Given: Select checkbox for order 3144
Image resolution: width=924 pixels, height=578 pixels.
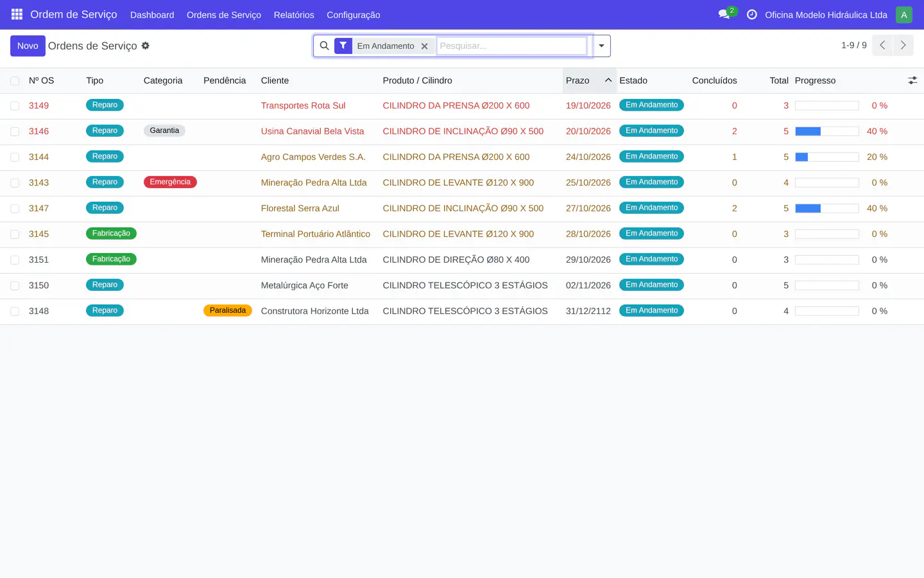Looking at the screenshot, I should pyautogui.click(x=15, y=157).
